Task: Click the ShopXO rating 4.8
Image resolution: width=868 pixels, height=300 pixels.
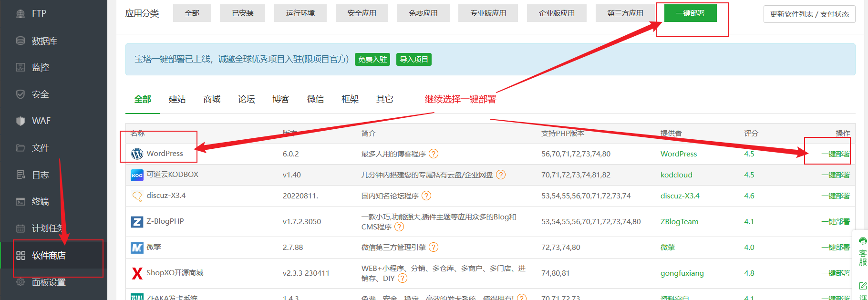Action: (x=749, y=273)
